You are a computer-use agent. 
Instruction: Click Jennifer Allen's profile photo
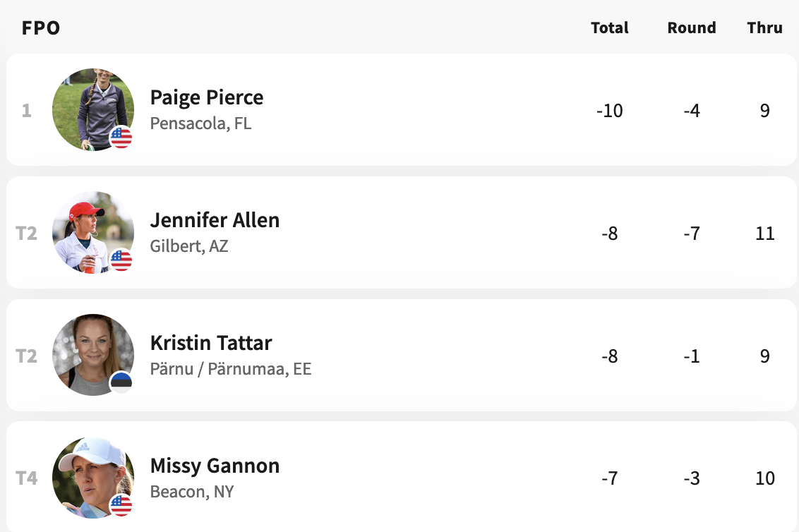pyautogui.click(x=93, y=232)
